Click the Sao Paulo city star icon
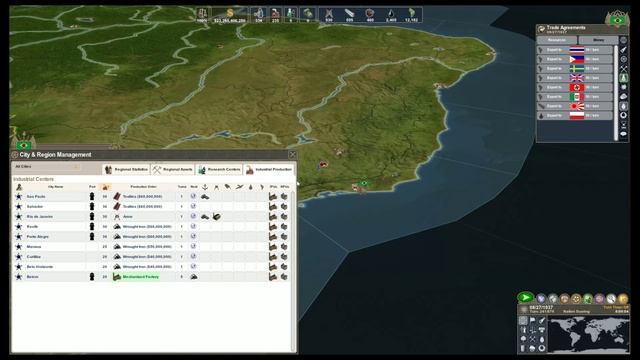Image resolution: width=640 pixels, height=360 pixels. 19,197
